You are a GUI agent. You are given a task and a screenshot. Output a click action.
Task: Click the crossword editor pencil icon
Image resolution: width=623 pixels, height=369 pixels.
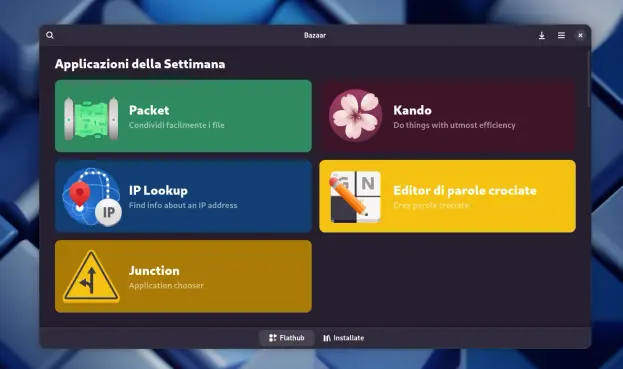(x=355, y=197)
